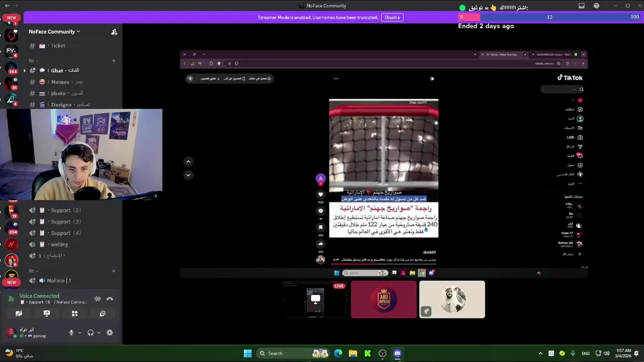Open File Explorer from taskbar

click(x=353, y=353)
